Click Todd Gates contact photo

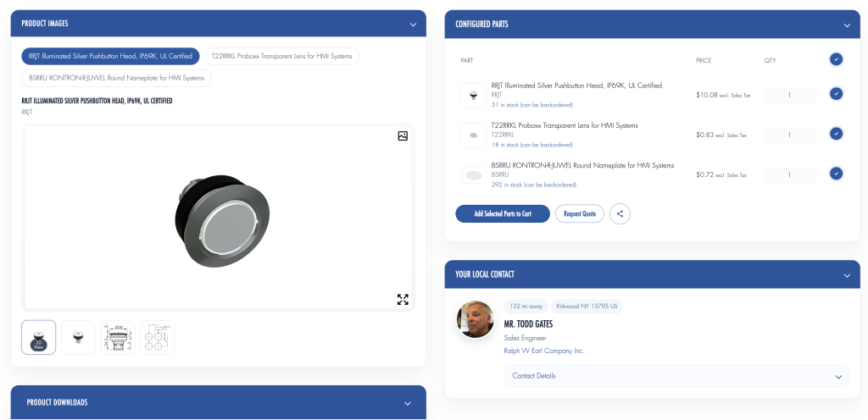tap(475, 319)
